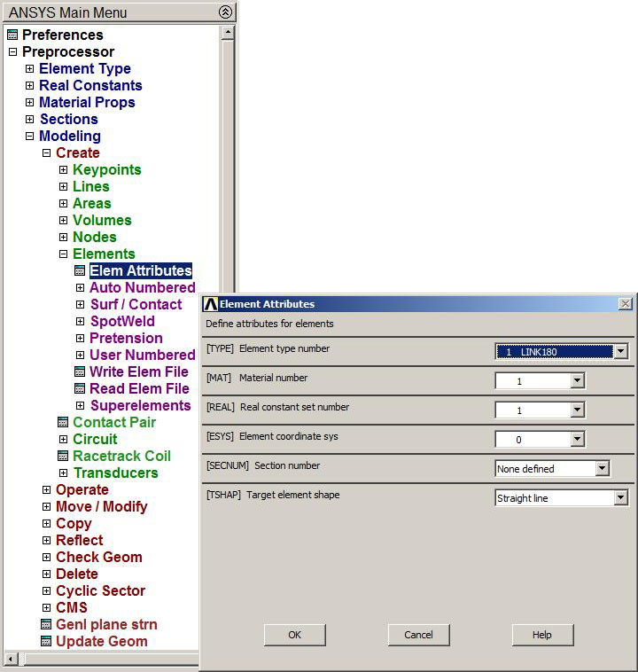Image resolution: width=638 pixels, height=672 pixels.
Task: Click the Read Elem File icon
Action: click(x=80, y=389)
